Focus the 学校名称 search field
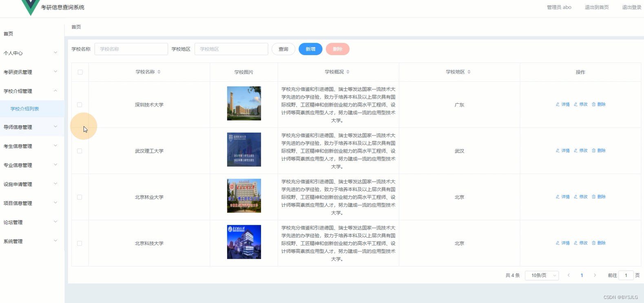The width and height of the screenshot is (644, 303). [131, 49]
